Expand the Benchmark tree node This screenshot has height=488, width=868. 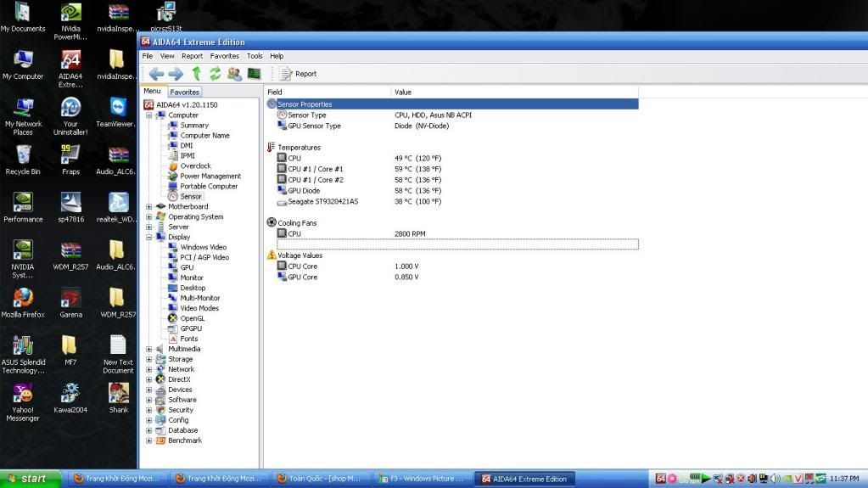point(149,440)
